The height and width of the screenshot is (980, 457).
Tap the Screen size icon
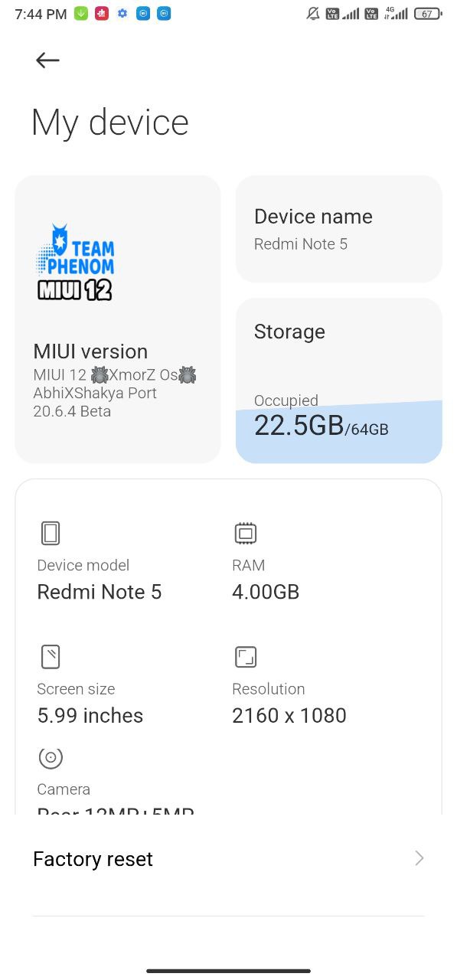click(x=51, y=656)
